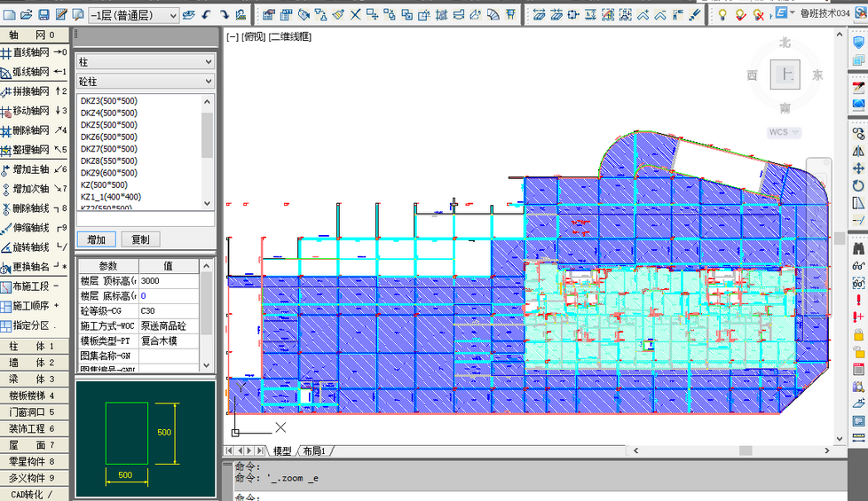Click the light bulb with red X
The height and width of the screenshot is (501, 868).
[759, 15]
